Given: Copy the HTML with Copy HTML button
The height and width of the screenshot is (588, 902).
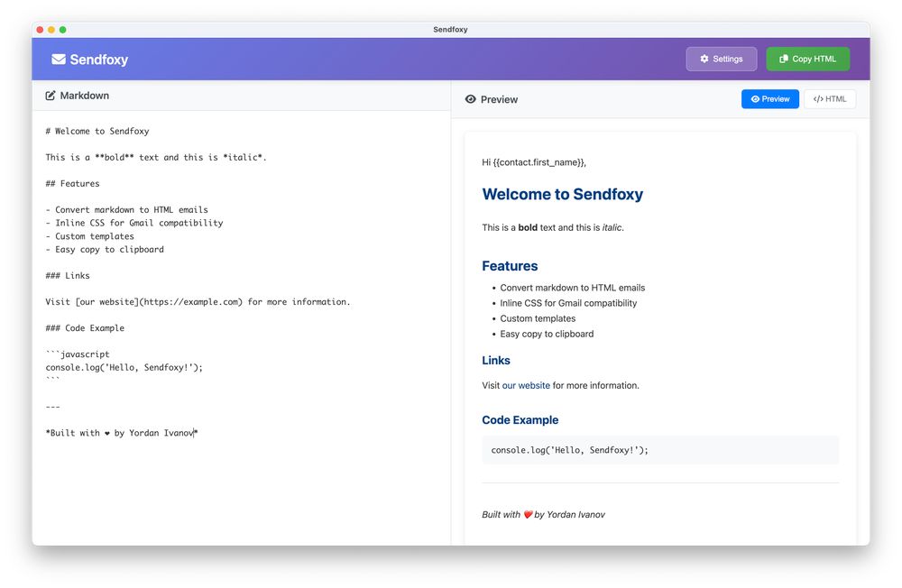Looking at the screenshot, I should point(807,59).
